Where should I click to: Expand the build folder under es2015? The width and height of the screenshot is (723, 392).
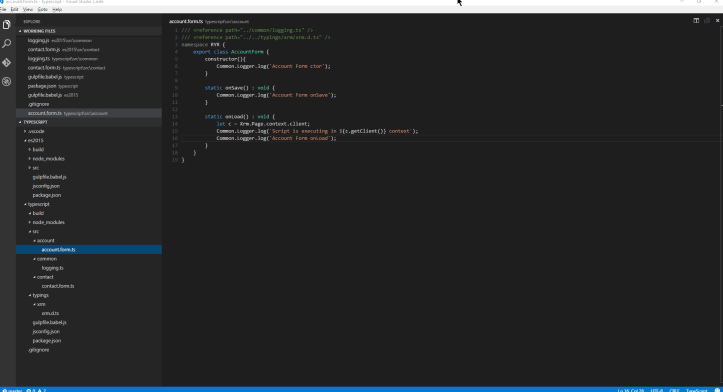click(x=89, y=149)
